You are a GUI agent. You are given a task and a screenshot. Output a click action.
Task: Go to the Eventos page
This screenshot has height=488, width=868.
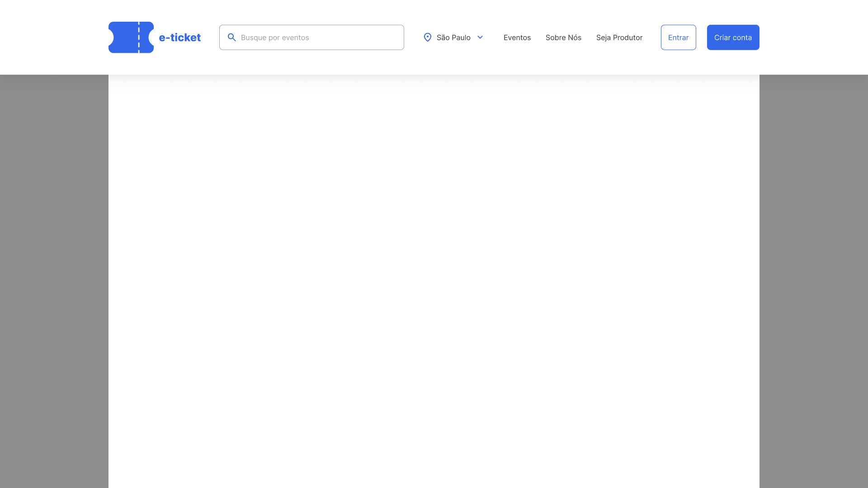(517, 38)
